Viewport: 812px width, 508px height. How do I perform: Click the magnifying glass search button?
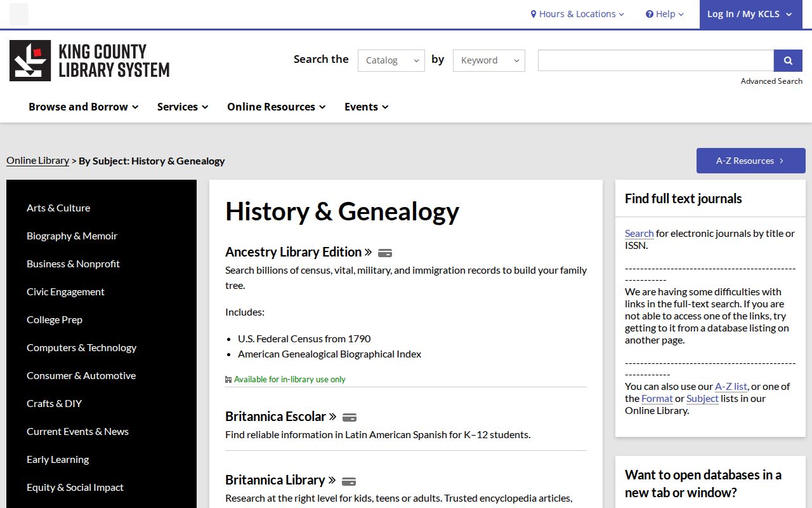(788, 60)
